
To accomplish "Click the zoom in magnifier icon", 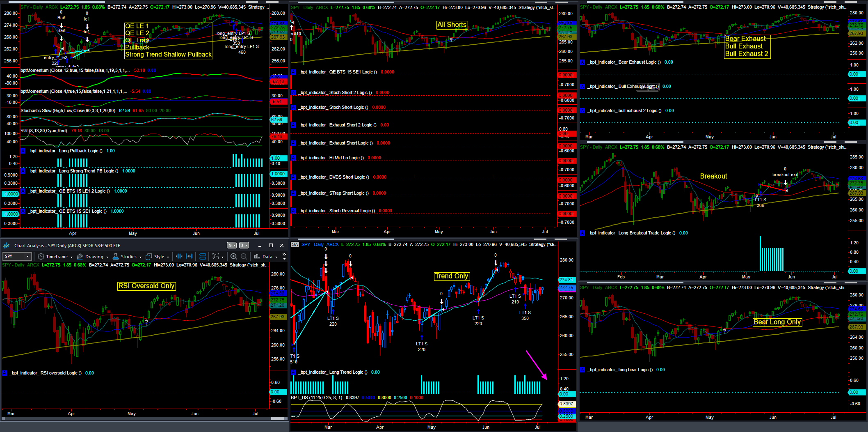I will pyautogui.click(x=234, y=257).
